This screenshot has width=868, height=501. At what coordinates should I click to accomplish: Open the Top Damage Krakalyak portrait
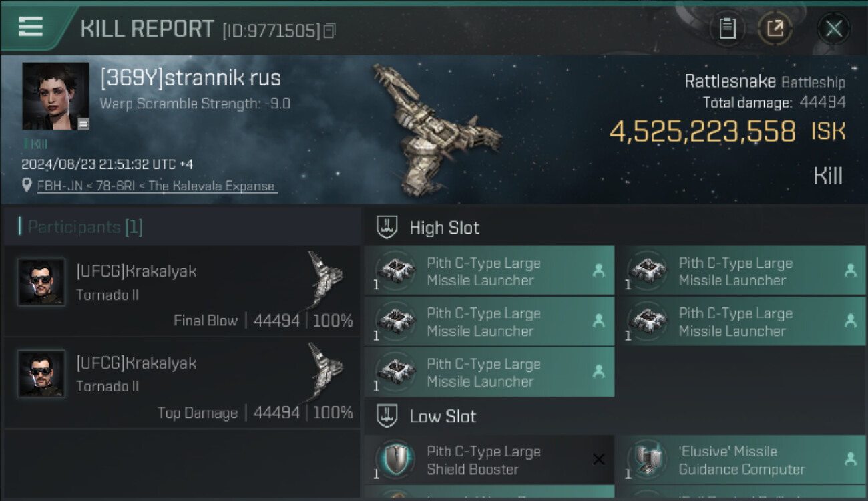coord(41,374)
